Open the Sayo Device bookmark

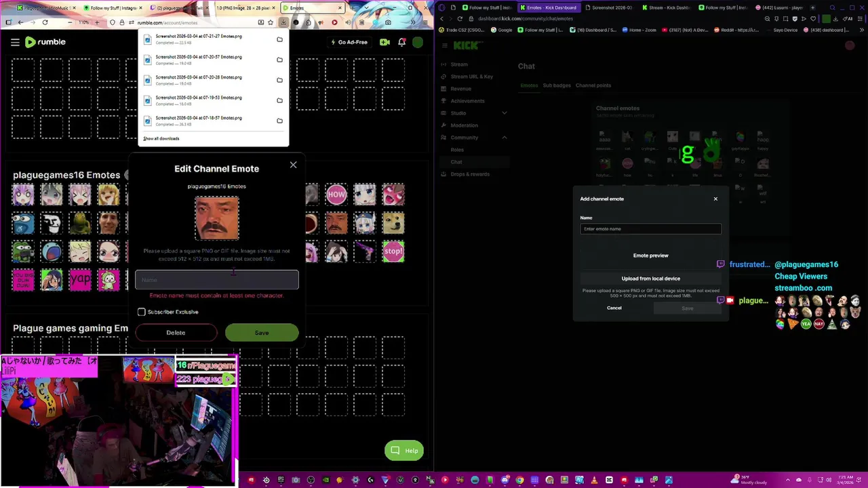click(783, 30)
